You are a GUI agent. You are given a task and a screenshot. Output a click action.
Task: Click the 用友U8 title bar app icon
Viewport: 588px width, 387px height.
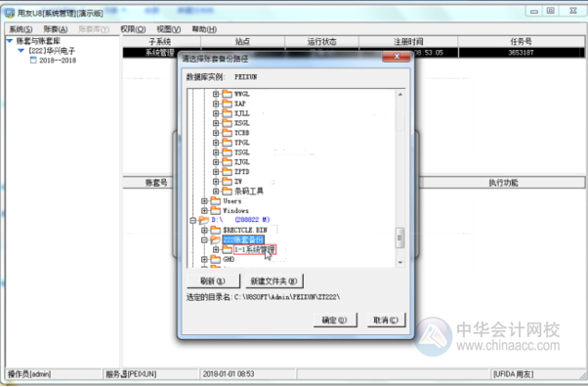10,14
